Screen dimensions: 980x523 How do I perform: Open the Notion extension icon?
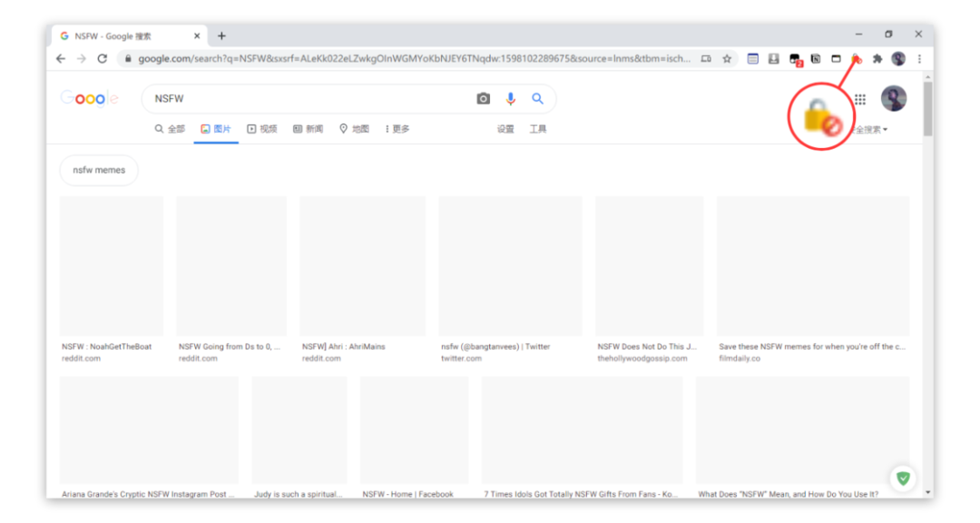(816, 59)
